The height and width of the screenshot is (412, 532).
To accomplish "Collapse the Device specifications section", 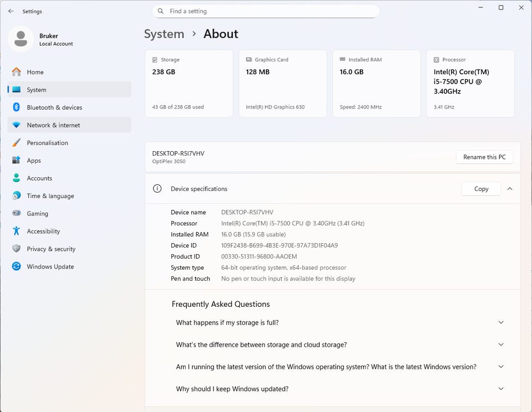I will click(509, 189).
